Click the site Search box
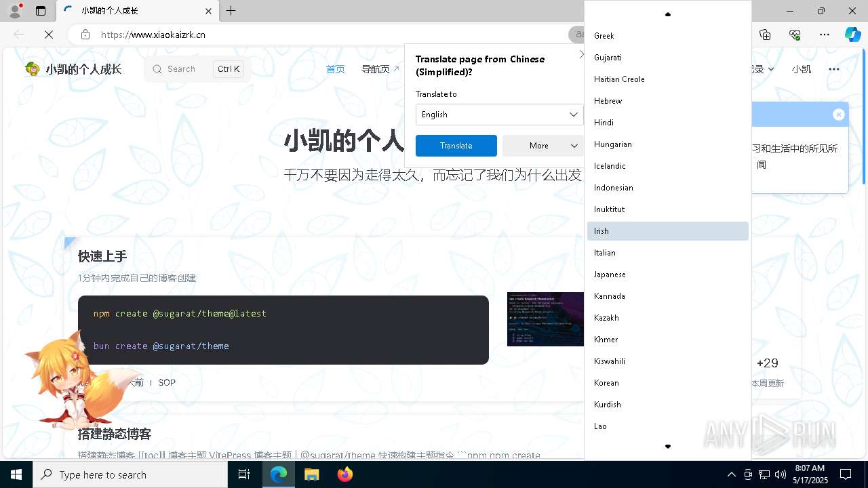Screen dimensions: 868x488 pos(197,69)
